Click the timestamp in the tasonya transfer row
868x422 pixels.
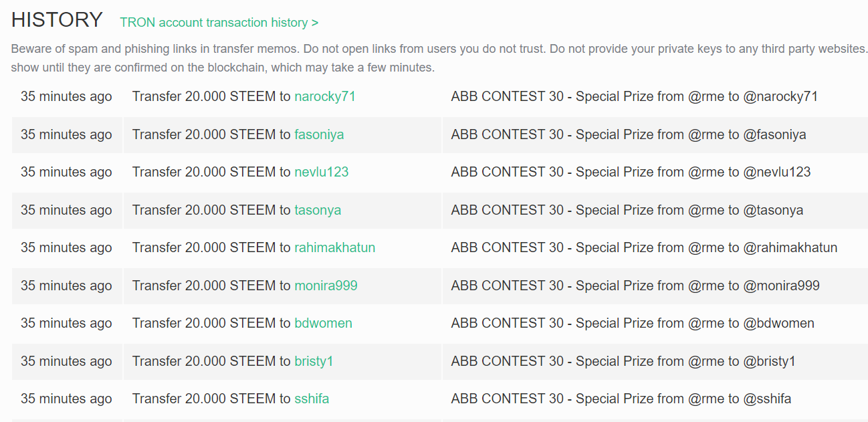click(x=66, y=210)
